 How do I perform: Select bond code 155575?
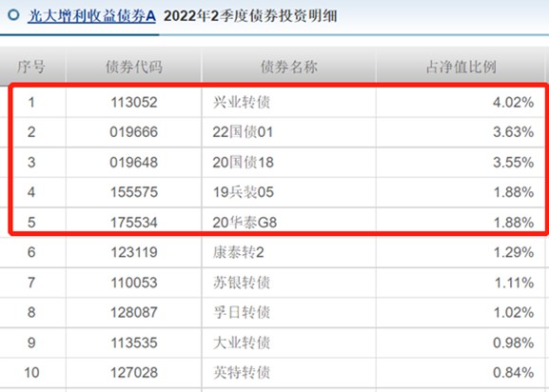[x=134, y=192]
